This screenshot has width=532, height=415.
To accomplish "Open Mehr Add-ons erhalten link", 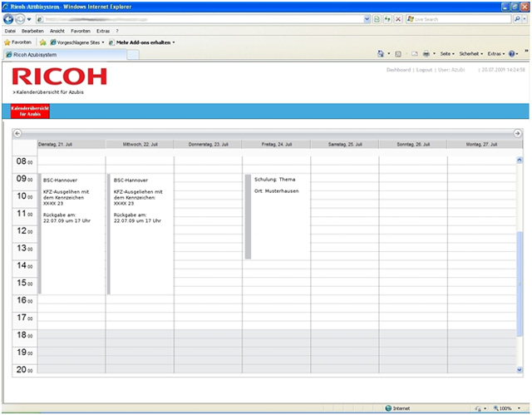I will click(142, 42).
